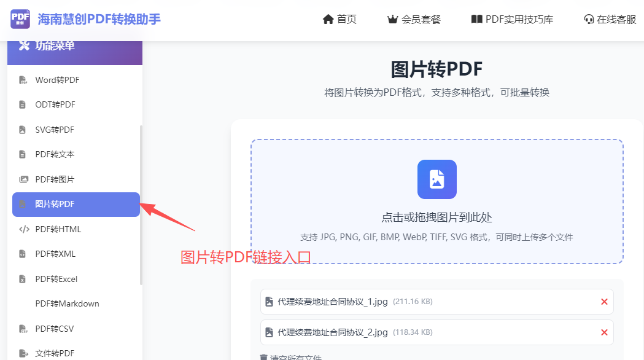Click the code icon for PDF转HTML
Viewport: 644px width, 360px height.
click(x=24, y=229)
